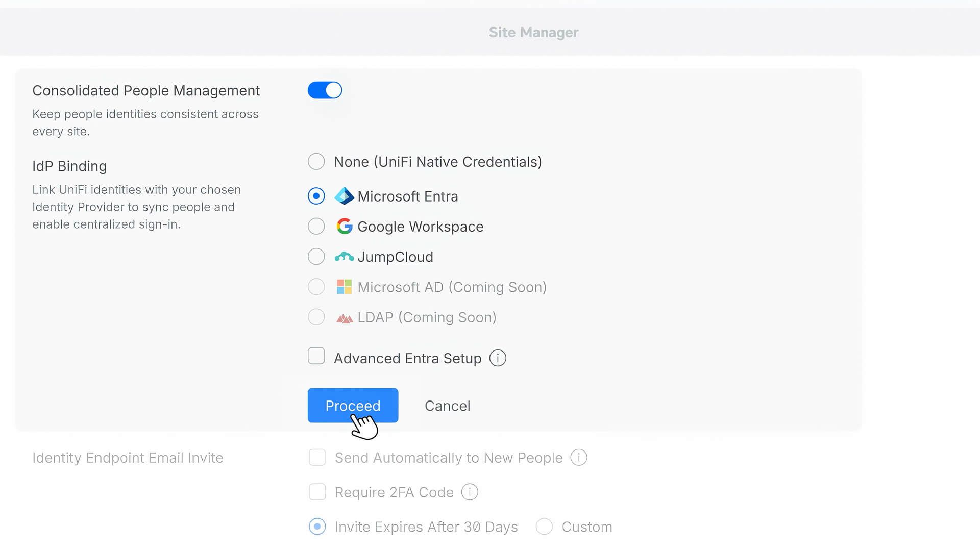
Task: Open the Advanced Entra Setup info tooltip
Action: point(498,358)
